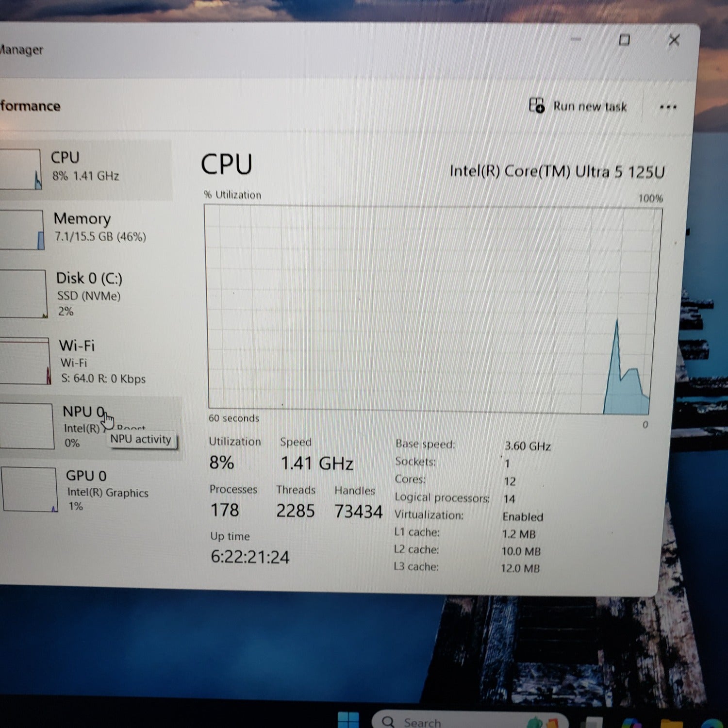Viewport: 728px width, 728px height.
Task: Minimize the Task Manager window
Action: point(576,39)
